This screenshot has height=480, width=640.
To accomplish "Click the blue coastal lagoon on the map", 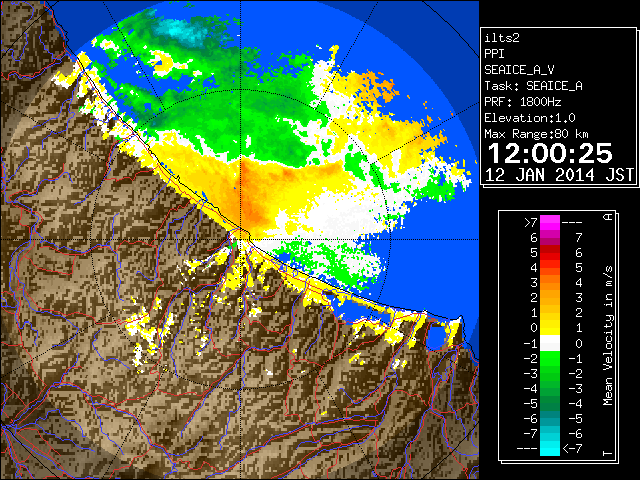I will click(x=436, y=337).
